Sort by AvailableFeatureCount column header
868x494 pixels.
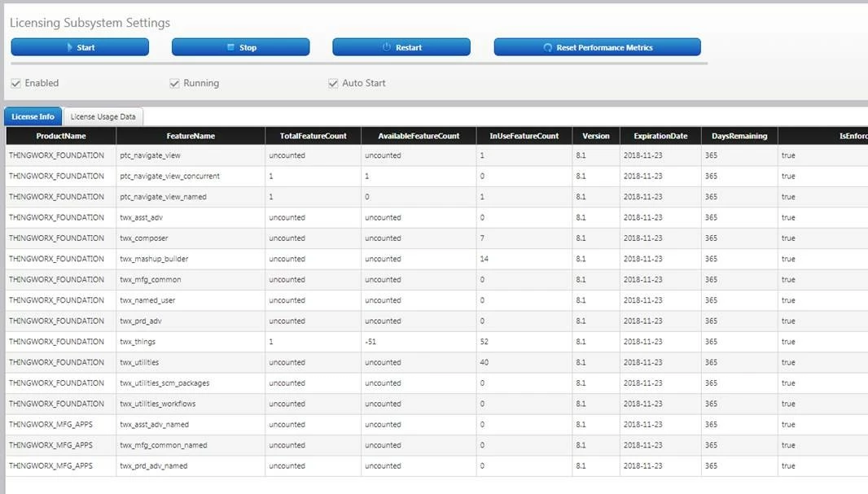pyautogui.click(x=419, y=136)
